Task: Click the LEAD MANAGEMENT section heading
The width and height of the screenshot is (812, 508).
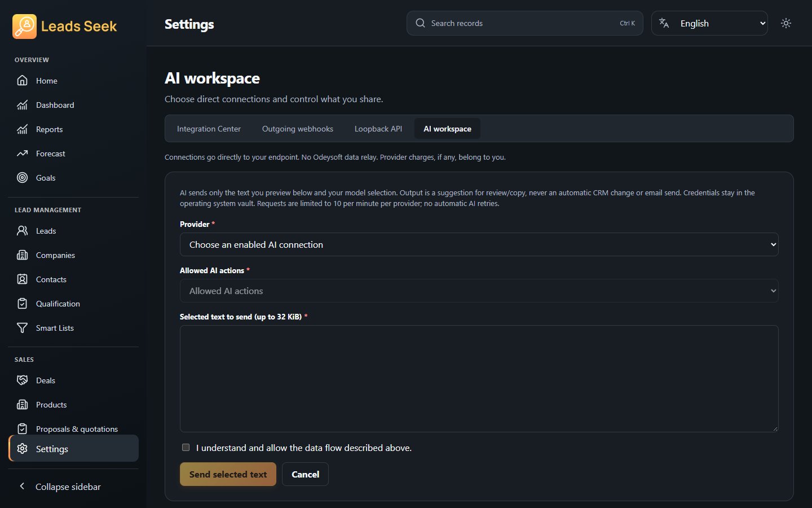Action: tap(48, 210)
